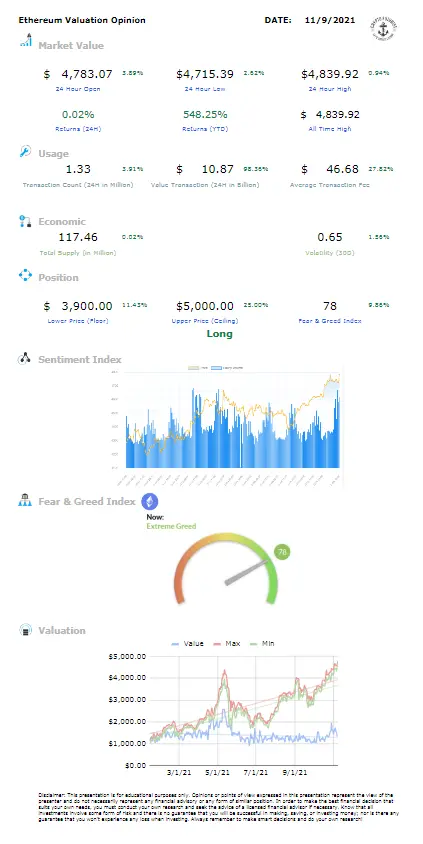This screenshot has height=844, width=423.
Task: Click the Sentiment Index bar chart
Action: (232, 420)
